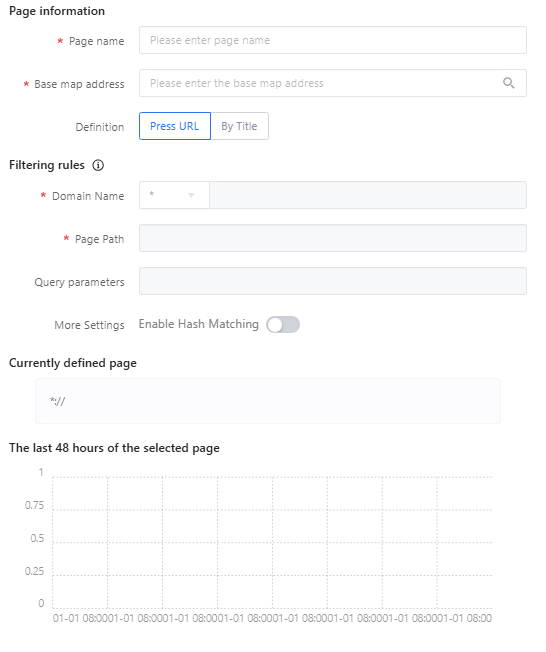Select the Press URL definition option
Viewport: 546px width, 652px height.
tap(175, 126)
